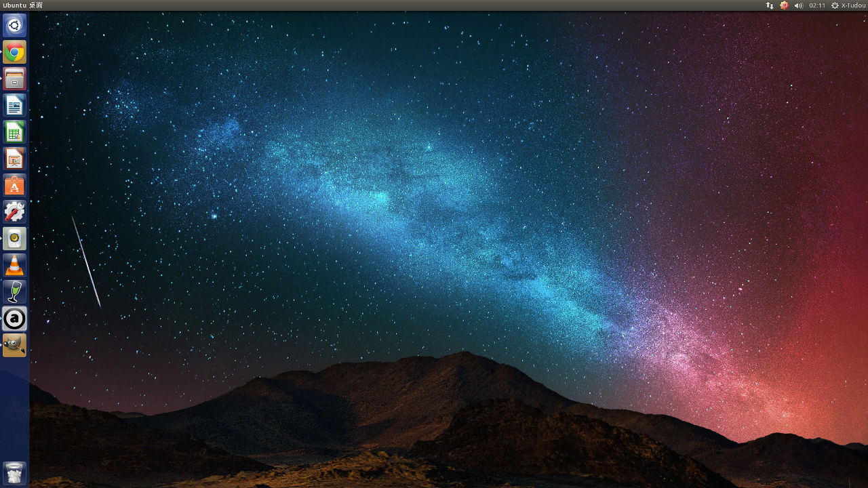
Task: Launch LibreOffice Writer
Action: [14, 106]
